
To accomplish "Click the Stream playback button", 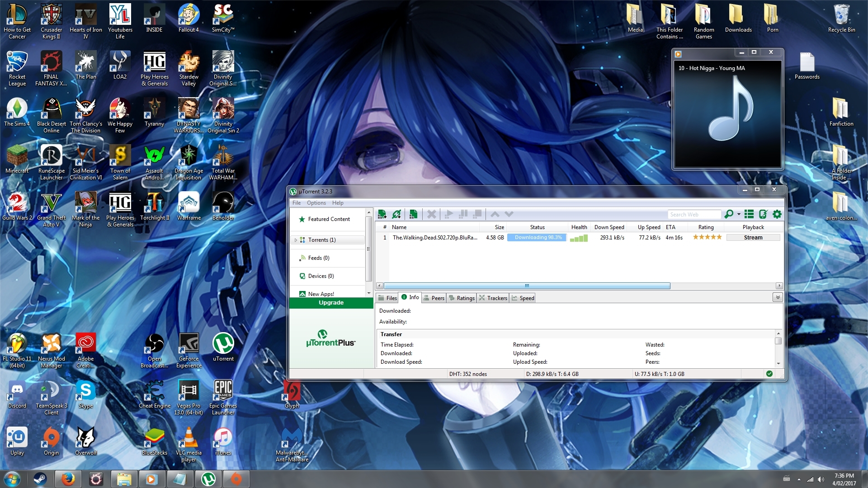I will (x=753, y=238).
